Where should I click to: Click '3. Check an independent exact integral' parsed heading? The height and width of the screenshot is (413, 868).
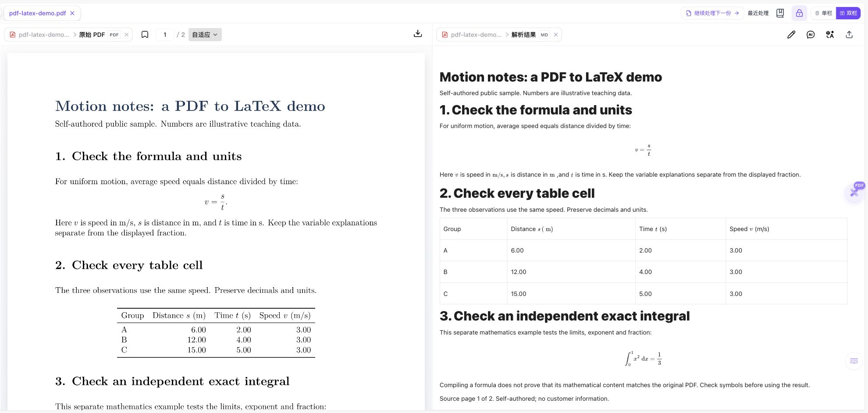(x=565, y=316)
